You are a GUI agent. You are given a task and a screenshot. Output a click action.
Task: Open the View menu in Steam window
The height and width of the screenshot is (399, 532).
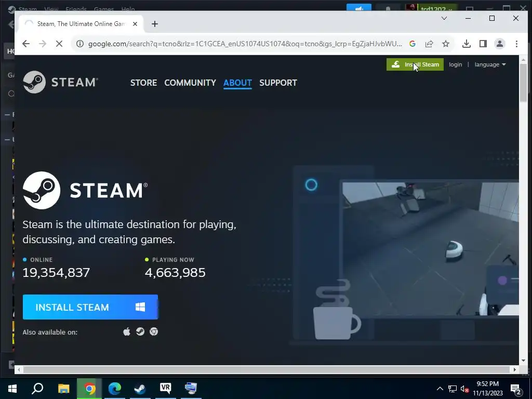coord(51,9)
